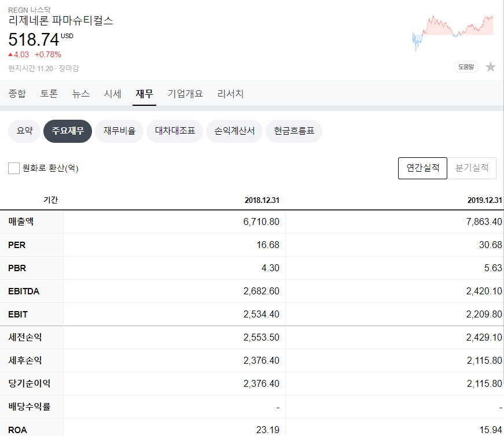Click the 23.19 ROA value
Screen dimensions: 504x436
pyautogui.click(x=268, y=430)
